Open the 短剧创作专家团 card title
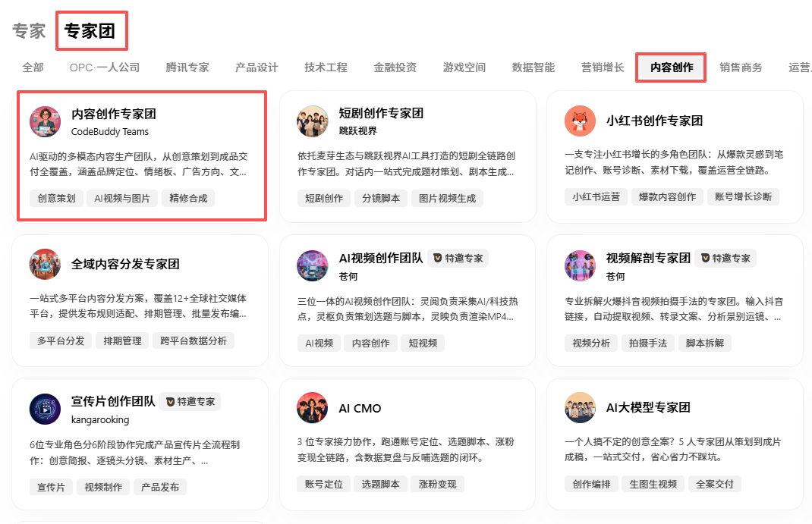 click(381, 113)
